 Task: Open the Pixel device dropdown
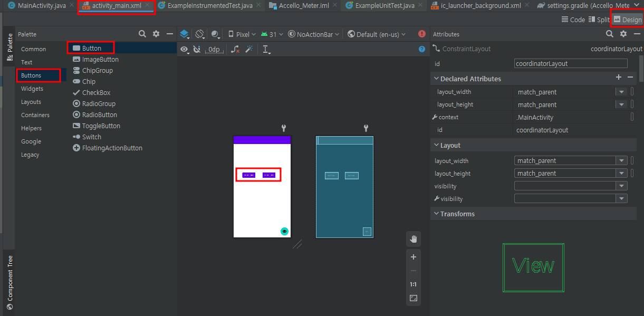click(242, 34)
